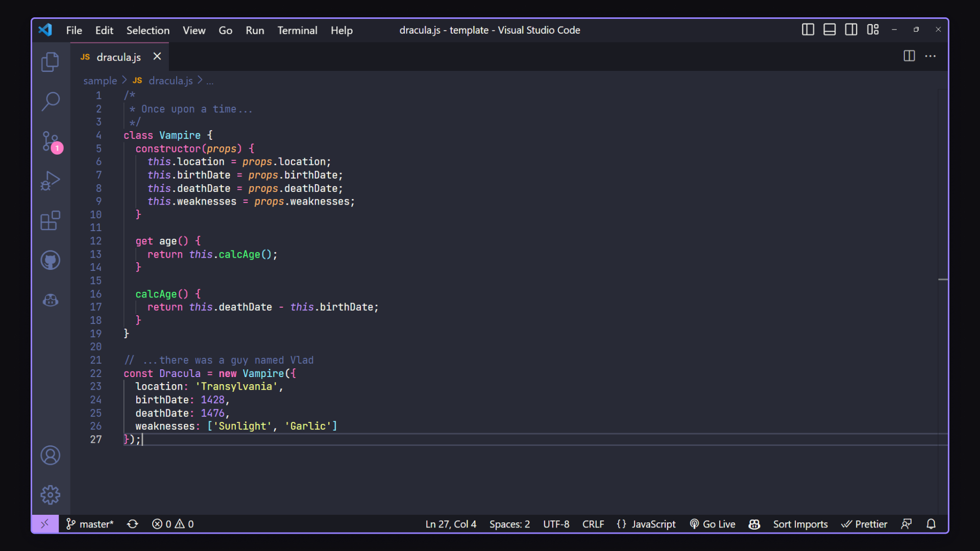The width and height of the screenshot is (980, 551).
Task: Open the Extensions view icon
Action: click(x=50, y=220)
